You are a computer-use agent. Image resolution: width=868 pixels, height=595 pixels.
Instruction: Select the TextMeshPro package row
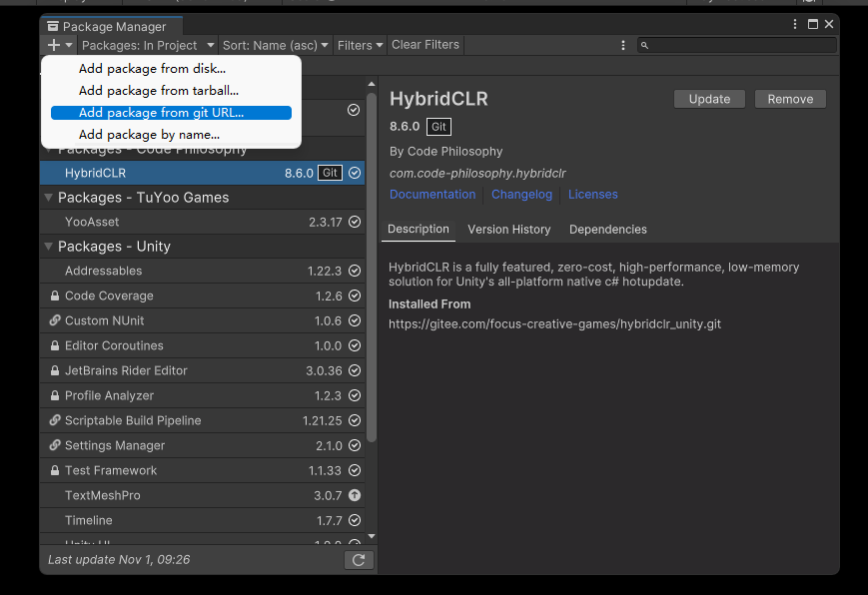pos(202,495)
